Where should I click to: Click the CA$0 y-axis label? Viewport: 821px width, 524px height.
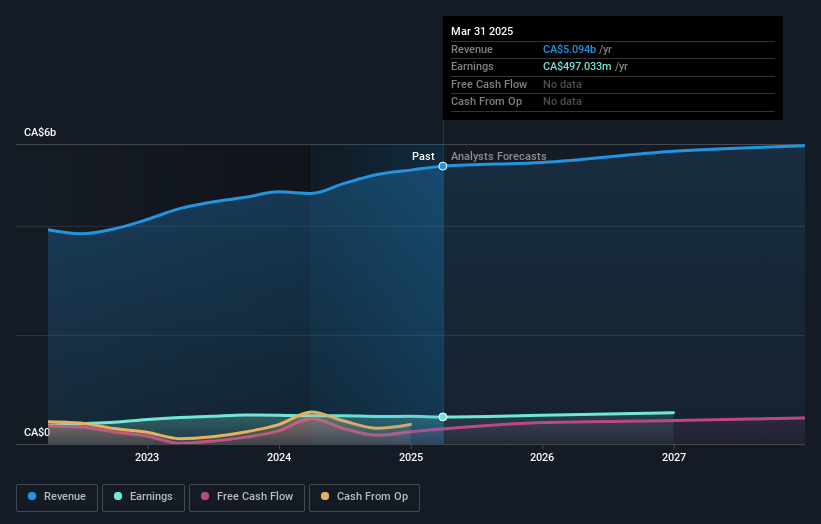37,432
